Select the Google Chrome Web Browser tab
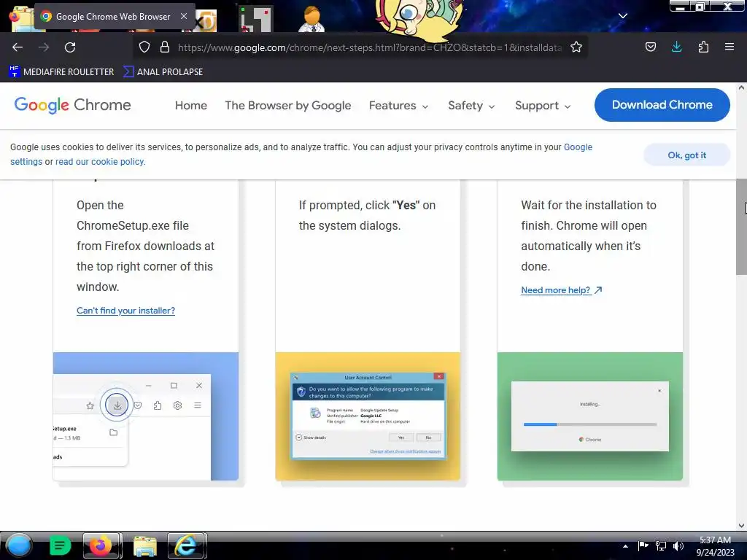 click(x=113, y=16)
